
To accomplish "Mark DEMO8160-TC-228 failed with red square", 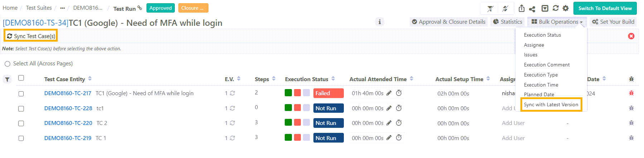I will pos(297,107).
